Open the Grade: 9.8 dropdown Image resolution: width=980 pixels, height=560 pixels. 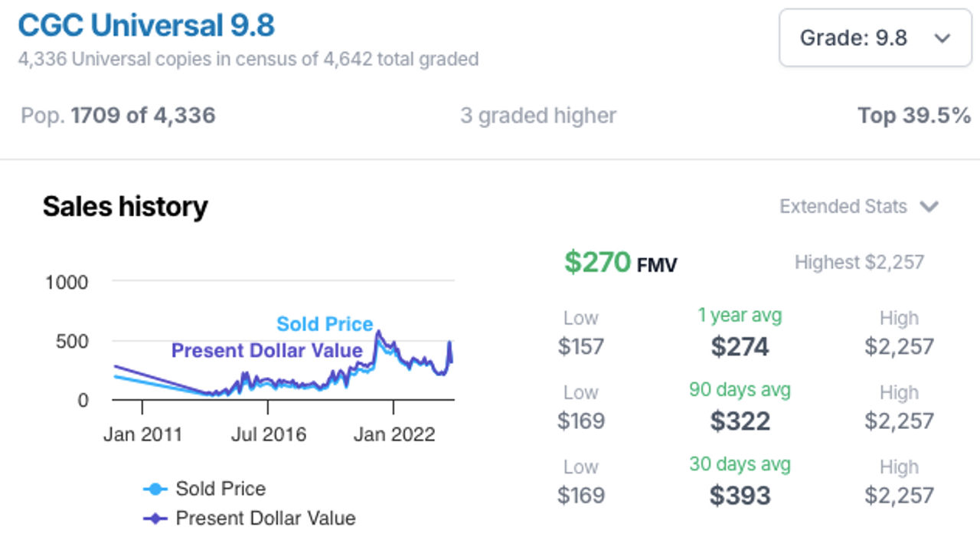click(875, 38)
